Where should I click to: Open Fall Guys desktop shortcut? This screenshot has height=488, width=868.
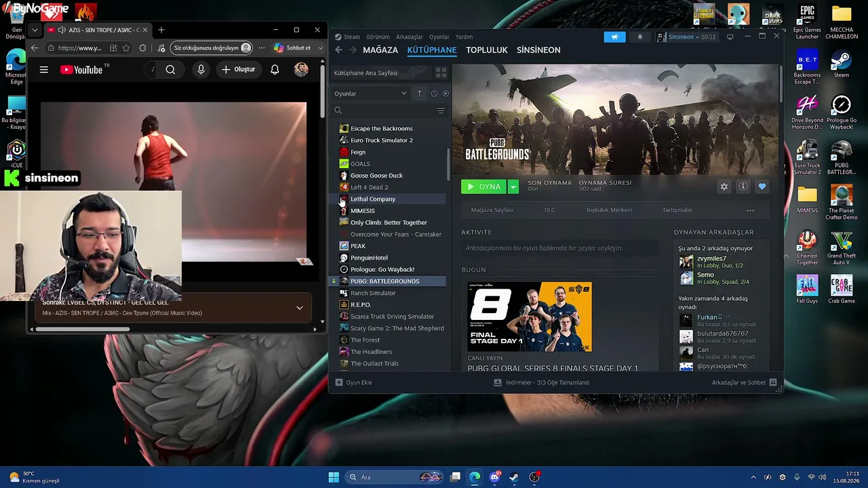[807, 289]
